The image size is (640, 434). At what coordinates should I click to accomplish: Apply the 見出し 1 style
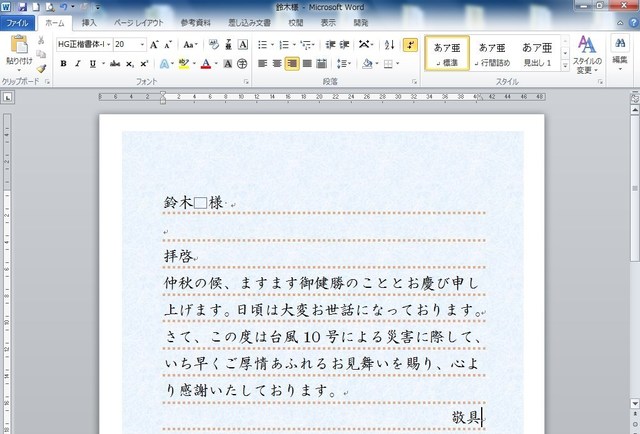click(x=538, y=53)
